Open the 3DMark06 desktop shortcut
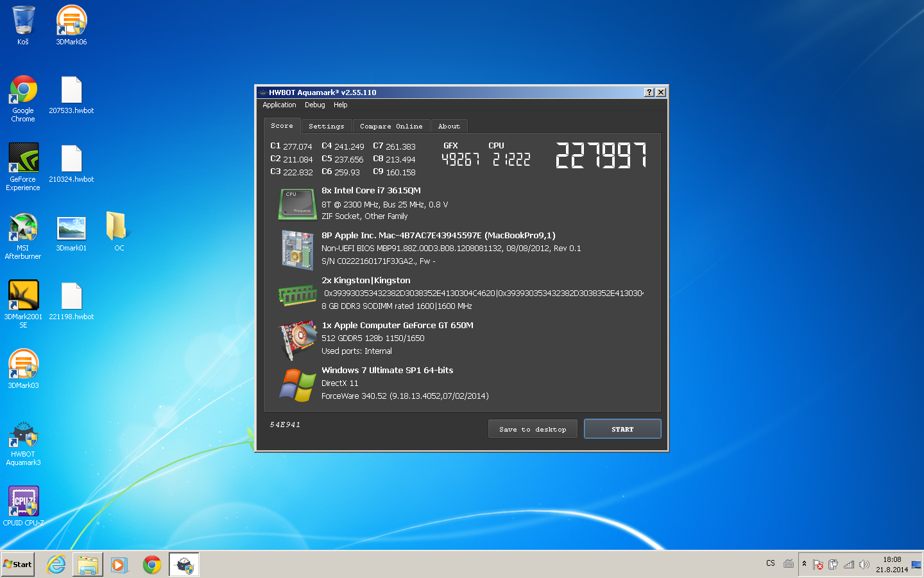The image size is (924, 578). pos(71,26)
